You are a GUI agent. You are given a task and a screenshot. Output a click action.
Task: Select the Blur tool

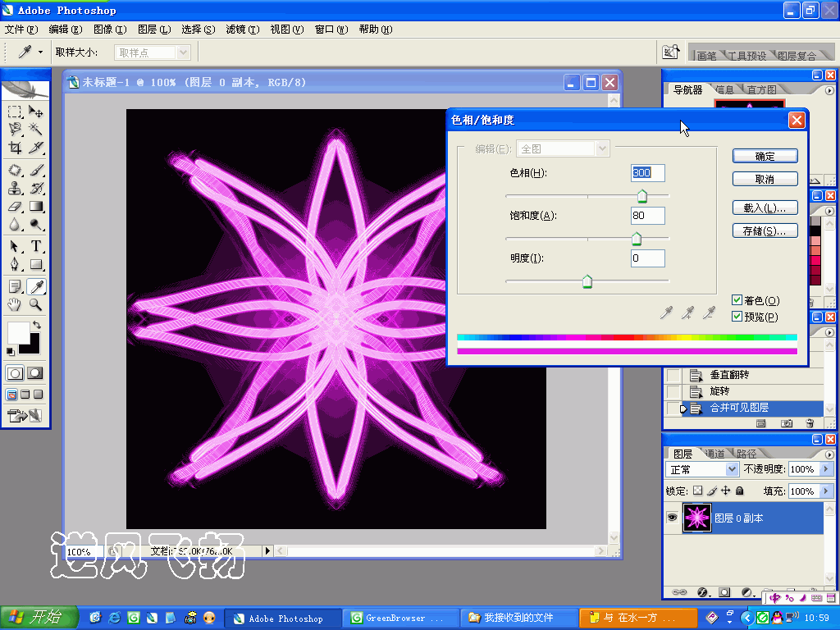click(15, 225)
